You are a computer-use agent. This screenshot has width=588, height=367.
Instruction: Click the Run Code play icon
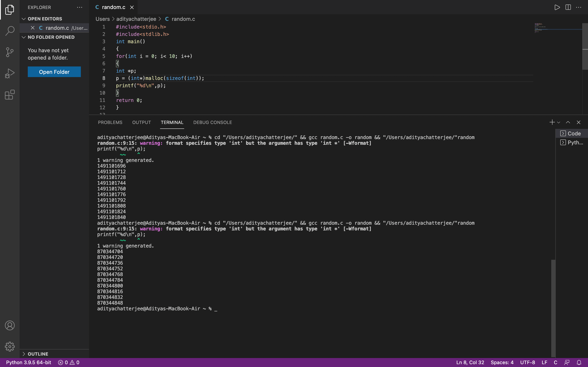(x=557, y=7)
